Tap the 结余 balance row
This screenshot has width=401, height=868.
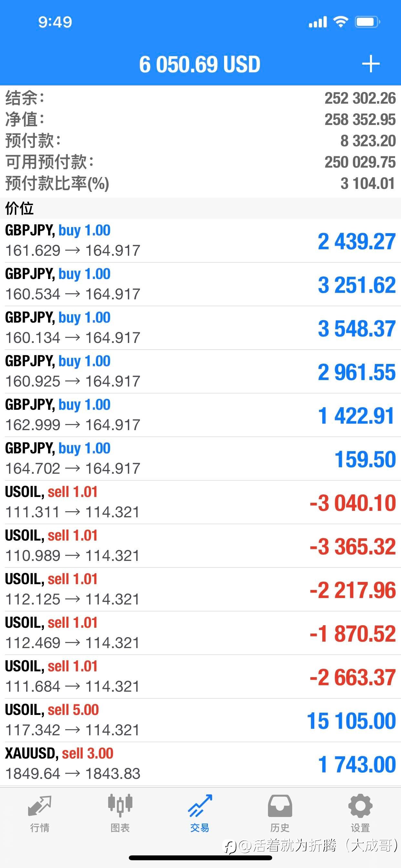click(200, 98)
